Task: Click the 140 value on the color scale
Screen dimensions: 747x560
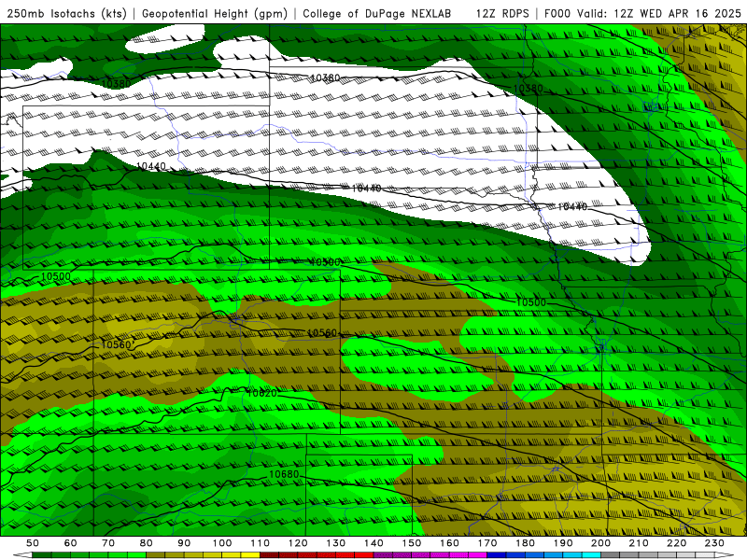Action: coord(373,543)
